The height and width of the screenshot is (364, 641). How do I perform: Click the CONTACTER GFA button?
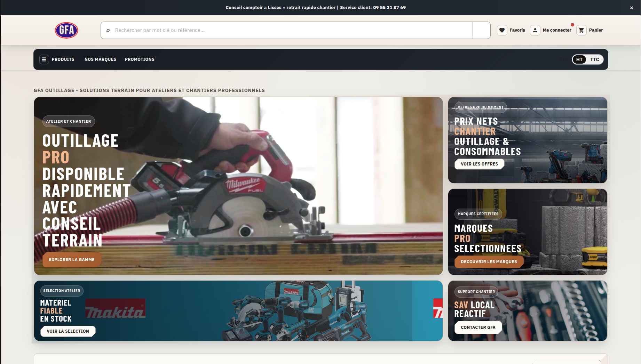click(x=478, y=327)
